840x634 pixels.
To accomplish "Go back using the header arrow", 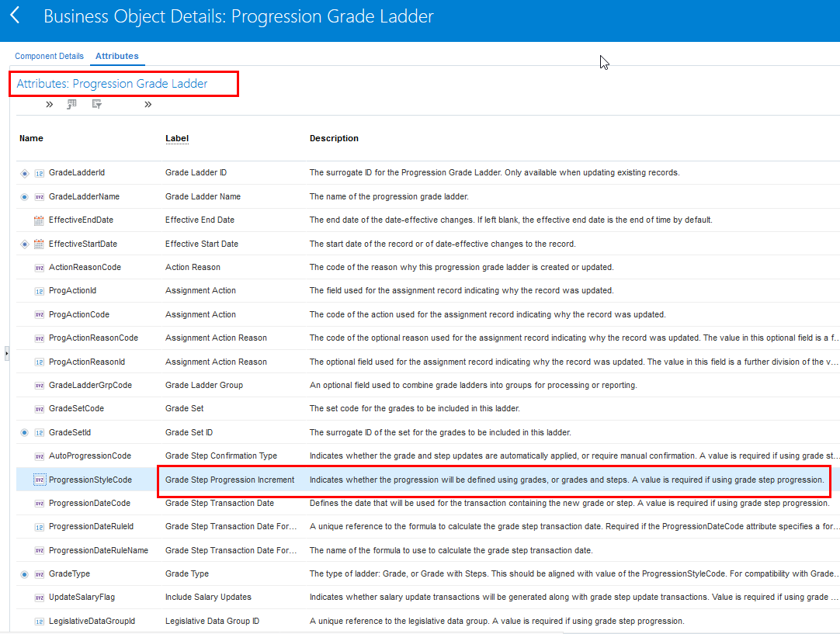I will point(15,15).
